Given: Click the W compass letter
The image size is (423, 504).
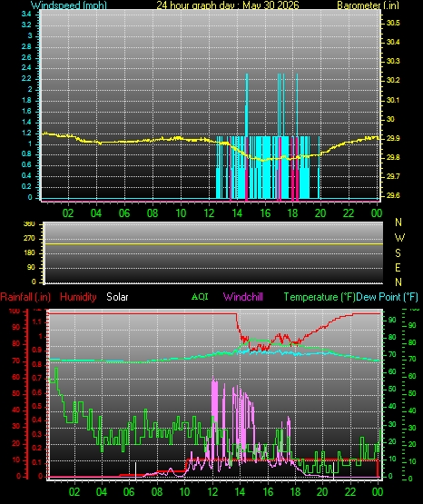Looking at the screenshot, I should 399,238.
